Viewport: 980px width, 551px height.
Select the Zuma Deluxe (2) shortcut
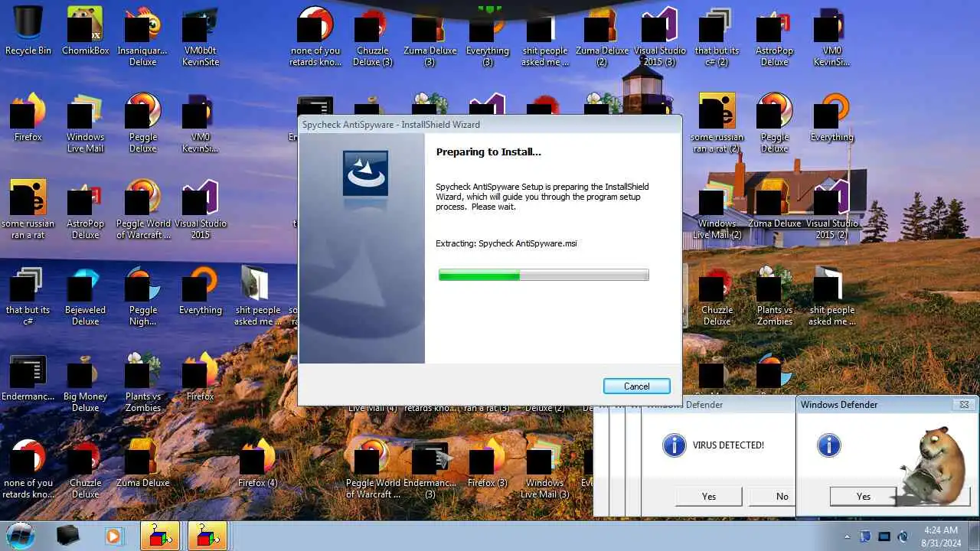(x=602, y=36)
